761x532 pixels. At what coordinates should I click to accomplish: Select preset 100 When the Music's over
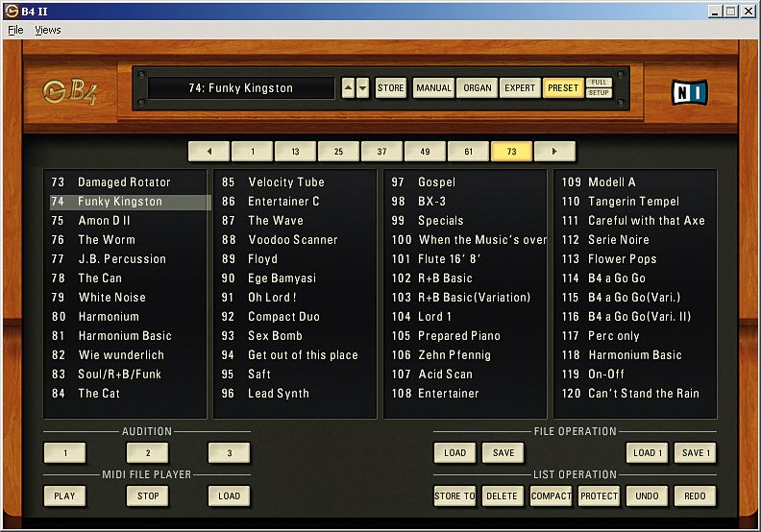tap(468, 240)
